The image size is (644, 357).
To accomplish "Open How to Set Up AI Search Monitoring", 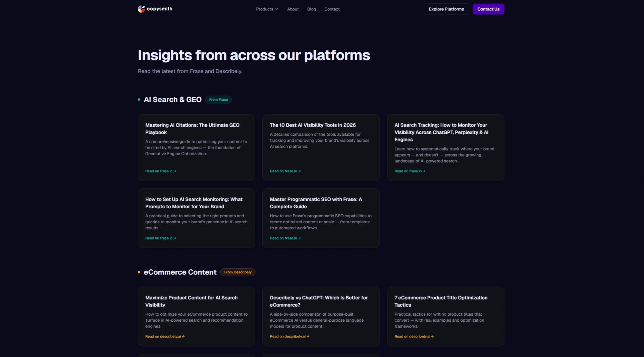I will click(x=194, y=203).
